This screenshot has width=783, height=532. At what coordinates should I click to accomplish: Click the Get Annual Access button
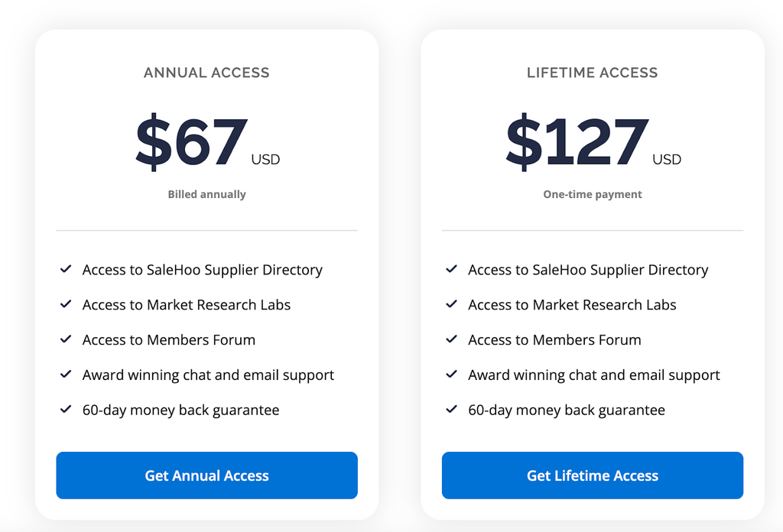coord(206,475)
